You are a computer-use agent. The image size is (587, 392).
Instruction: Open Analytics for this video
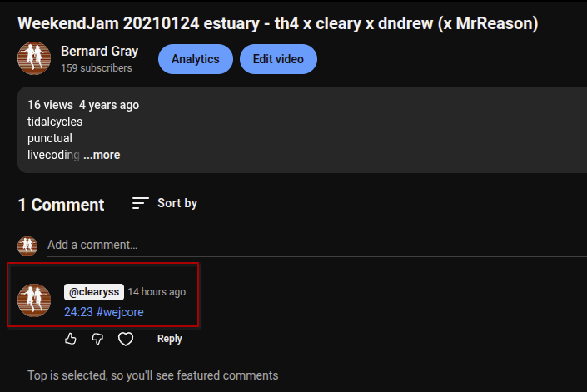click(x=196, y=59)
